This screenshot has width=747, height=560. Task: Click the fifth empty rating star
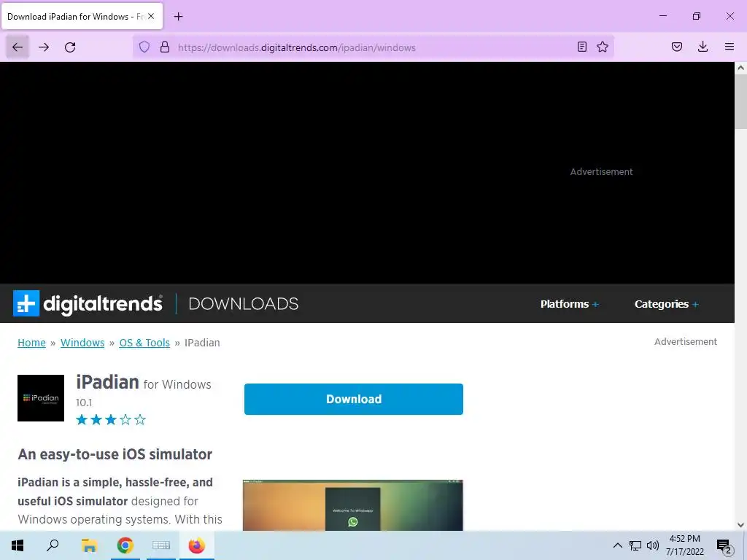[140, 419]
